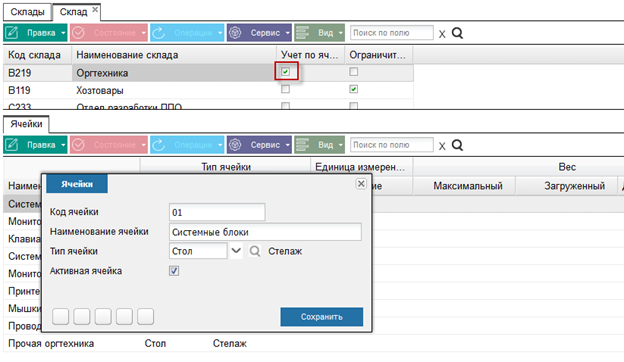Viewport: 624px width, 362px height.
Task: Click the search magnifier icon in Ячейки toolbar
Action: click(x=457, y=145)
